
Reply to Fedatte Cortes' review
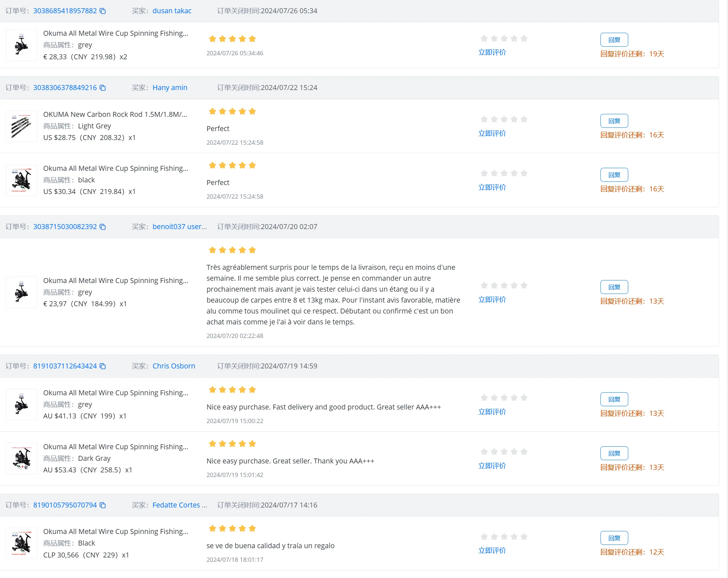(614, 538)
